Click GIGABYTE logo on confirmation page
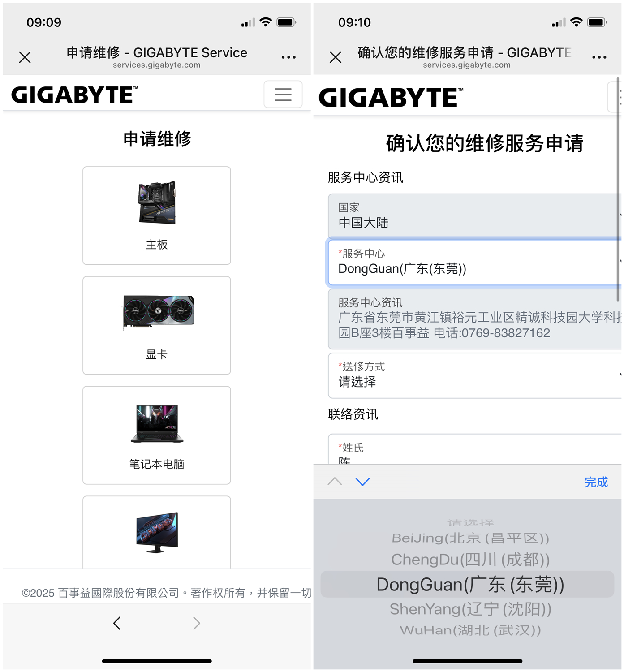Screen dimensions: 624x672 [391, 97]
